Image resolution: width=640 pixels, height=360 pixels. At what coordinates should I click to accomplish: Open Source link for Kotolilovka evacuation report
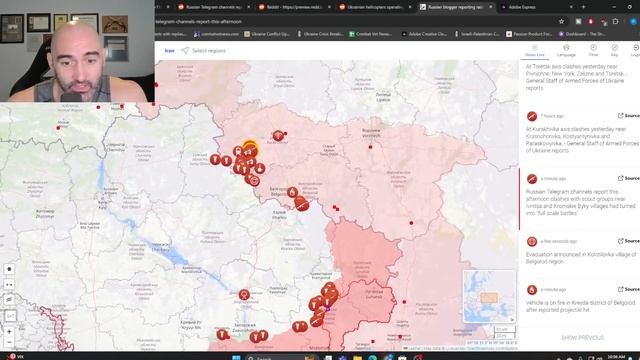[x=629, y=241]
